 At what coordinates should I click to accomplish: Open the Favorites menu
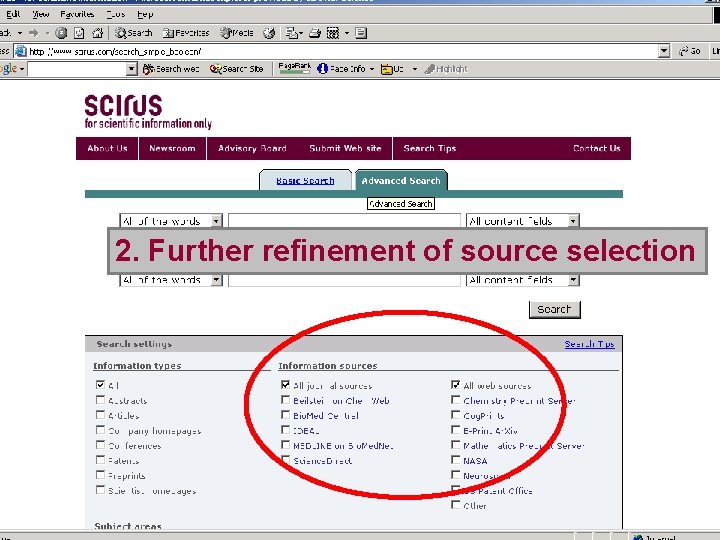tap(77, 14)
